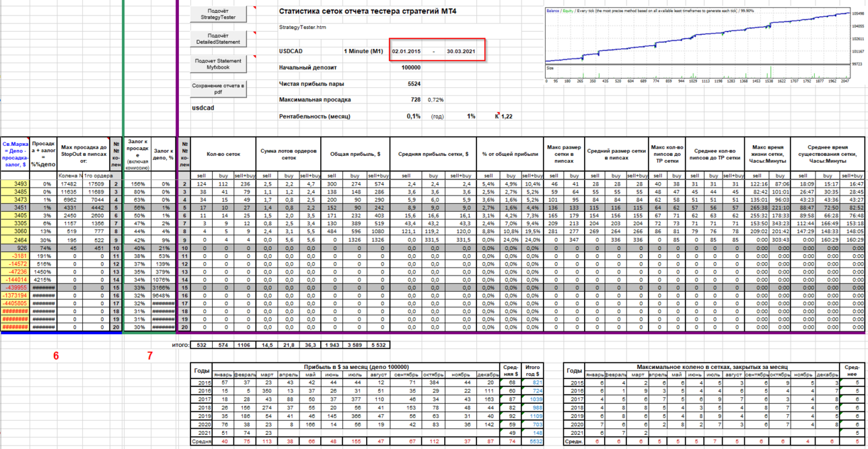Image resolution: width=868 pixels, height=449 pixels.
Task: Select the negative margin cell -3181
Action: point(15,256)
